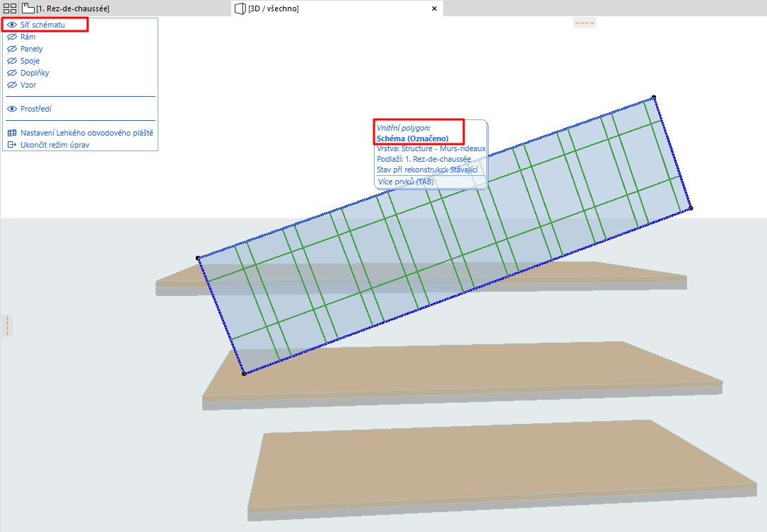Click the Panely label in panel
The height and width of the screenshot is (532, 767).
pyautogui.click(x=31, y=49)
